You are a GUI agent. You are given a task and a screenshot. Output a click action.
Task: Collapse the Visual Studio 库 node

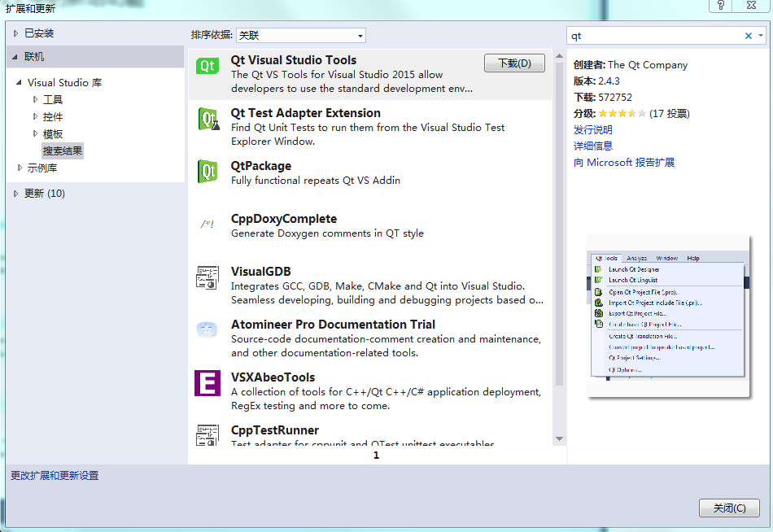pos(19,82)
